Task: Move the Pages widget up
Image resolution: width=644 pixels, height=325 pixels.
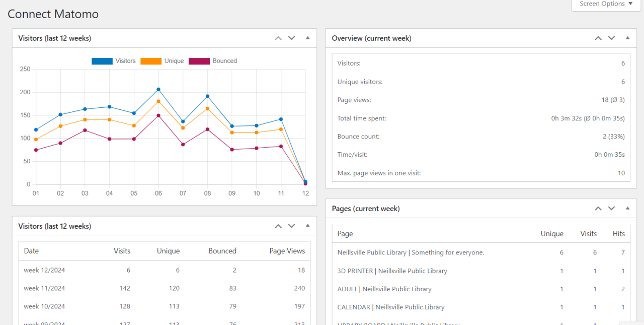Action: 598,208
